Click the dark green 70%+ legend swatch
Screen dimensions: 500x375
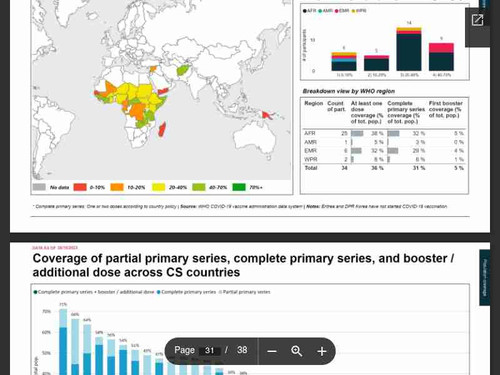click(239, 187)
